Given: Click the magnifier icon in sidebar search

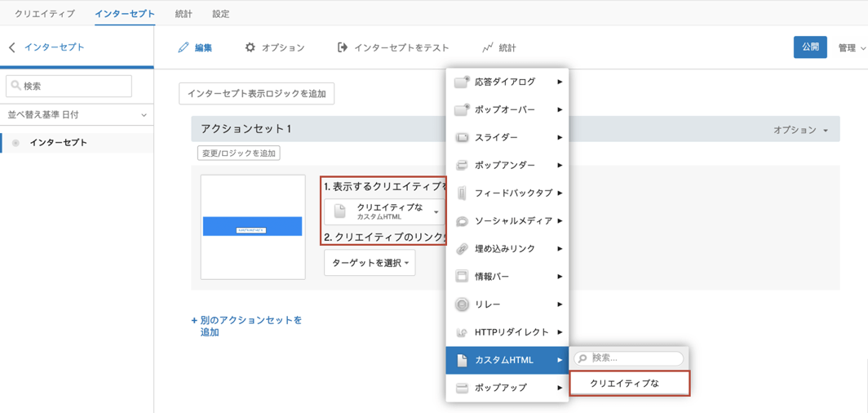Looking at the screenshot, I should (16, 86).
